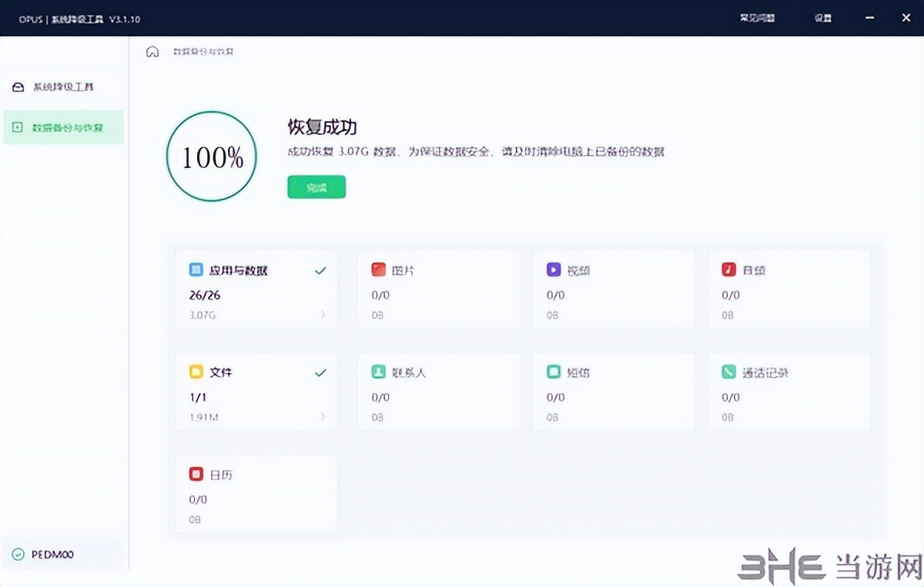Click the 通话记录 (Call logs) phone icon
The height and width of the screenshot is (587, 924).
[x=728, y=372]
